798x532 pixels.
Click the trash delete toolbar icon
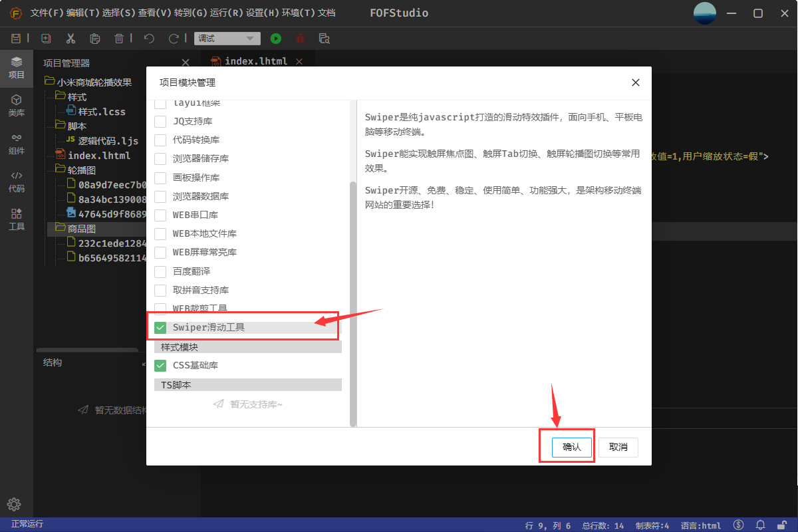tap(119, 39)
